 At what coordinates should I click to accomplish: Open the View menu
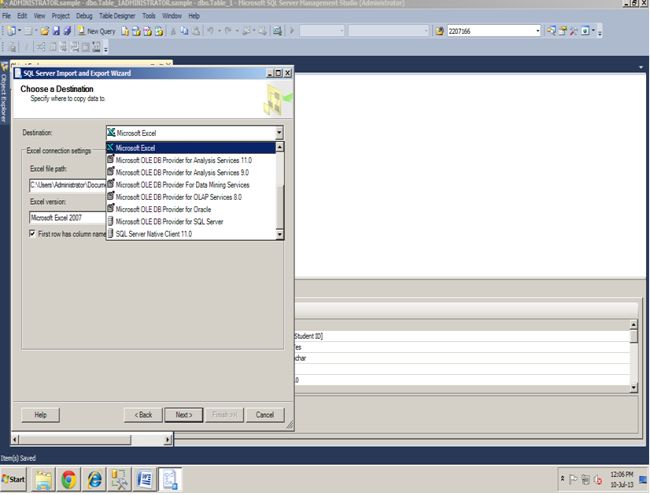(39, 16)
